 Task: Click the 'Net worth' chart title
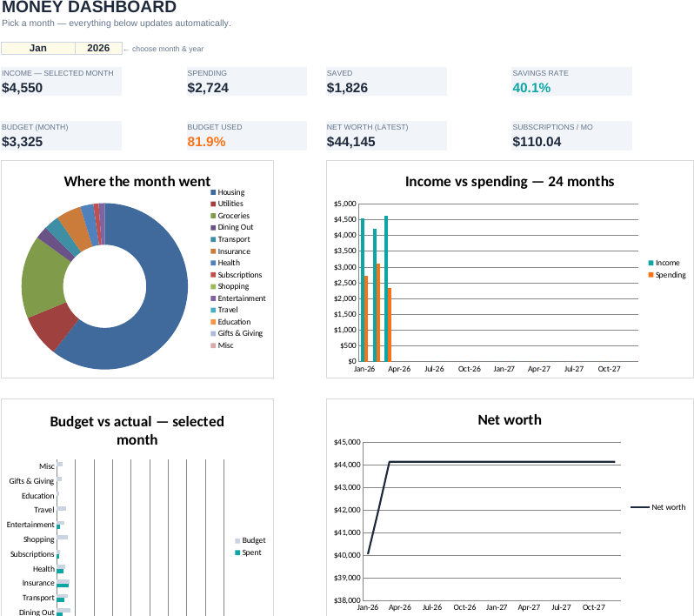[x=510, y=420]
